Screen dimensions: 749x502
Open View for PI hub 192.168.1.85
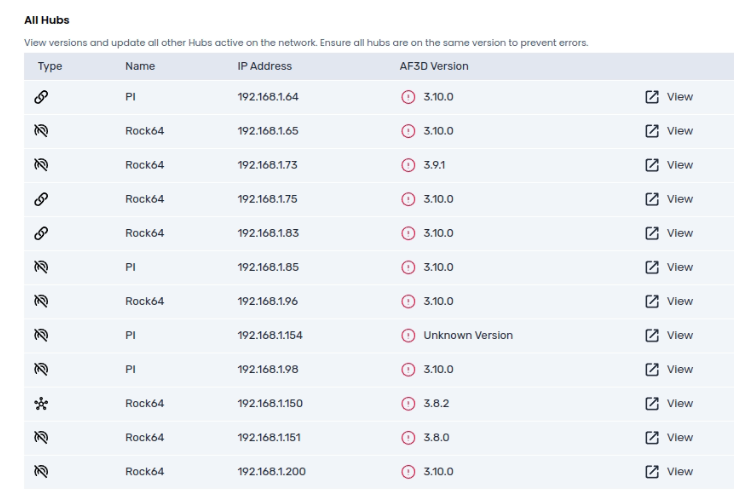click(670, 267)
